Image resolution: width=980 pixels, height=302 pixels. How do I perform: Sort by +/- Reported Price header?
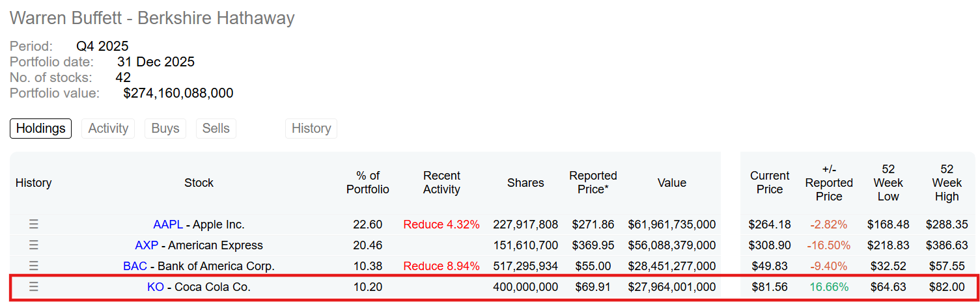coord(829,183)
